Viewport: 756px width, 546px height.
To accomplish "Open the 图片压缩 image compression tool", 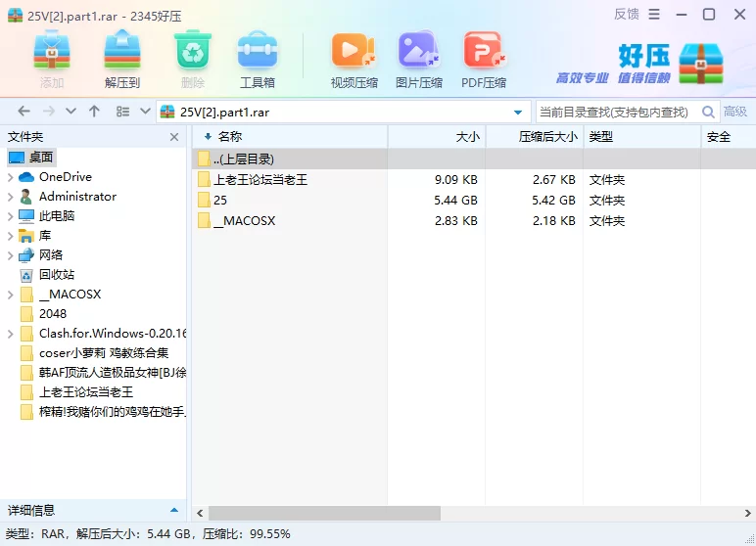I will pos(418,59).
